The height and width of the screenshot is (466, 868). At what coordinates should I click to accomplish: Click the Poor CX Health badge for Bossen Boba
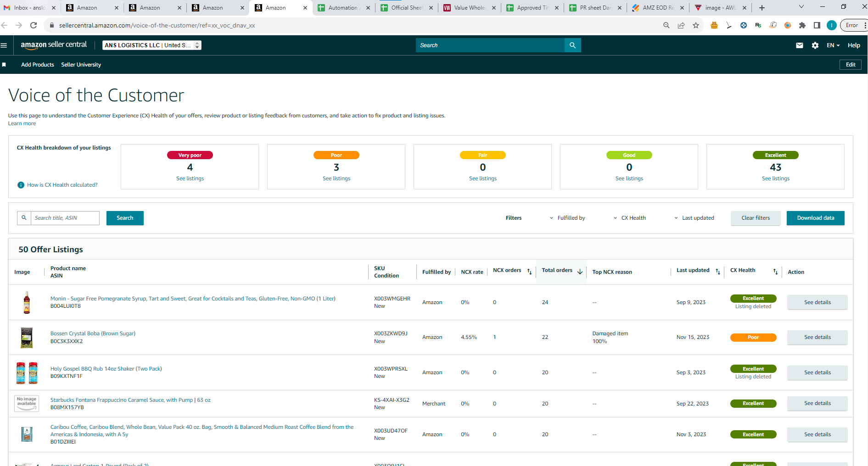click(753, 337)
